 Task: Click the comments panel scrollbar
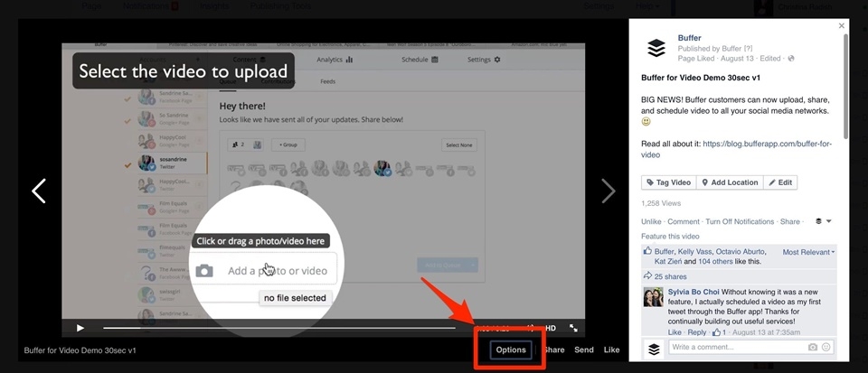coord(845,86)
